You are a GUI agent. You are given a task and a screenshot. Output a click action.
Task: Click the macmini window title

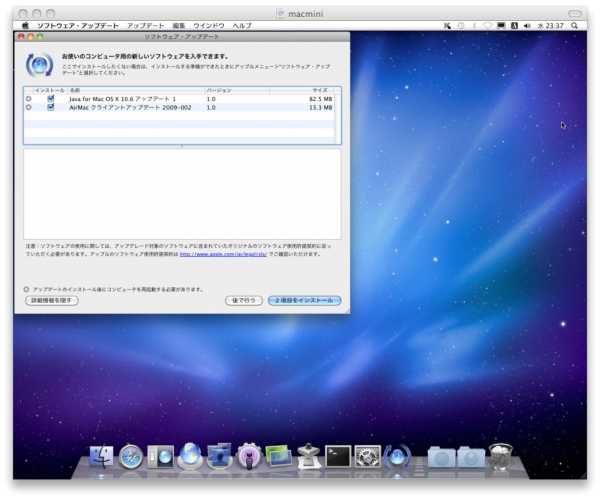coord(305,14)
